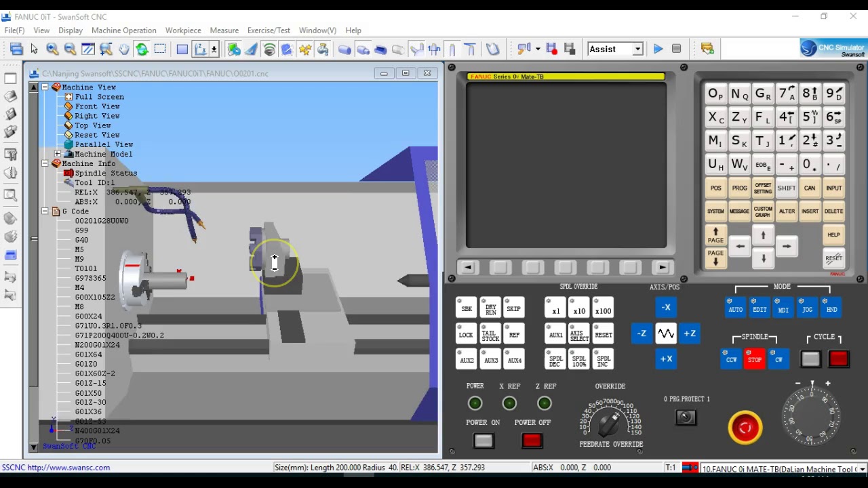
Task: Open the File(F) menu
Action: pyautogui.click(x=14, y=30)
